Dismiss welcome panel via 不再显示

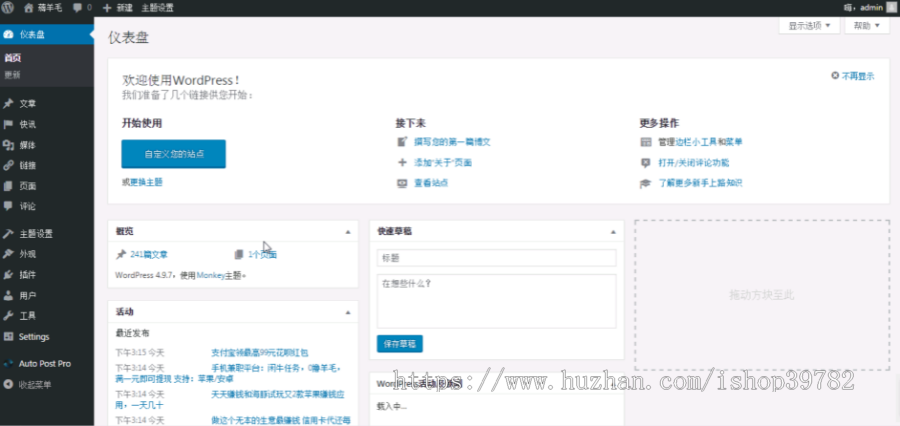(857, 75)
